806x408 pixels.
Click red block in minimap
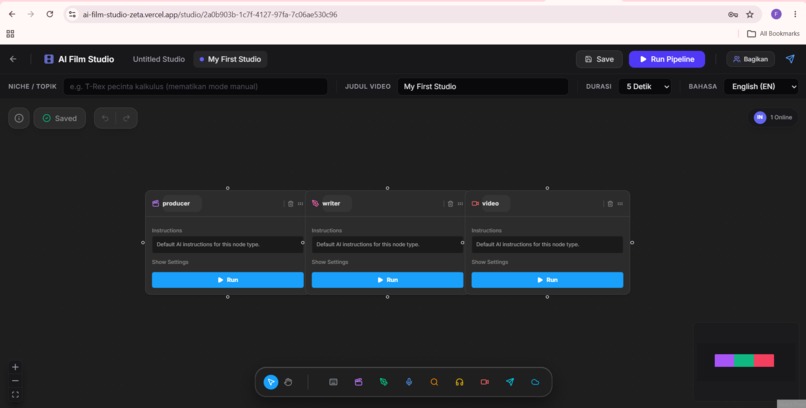764,361
